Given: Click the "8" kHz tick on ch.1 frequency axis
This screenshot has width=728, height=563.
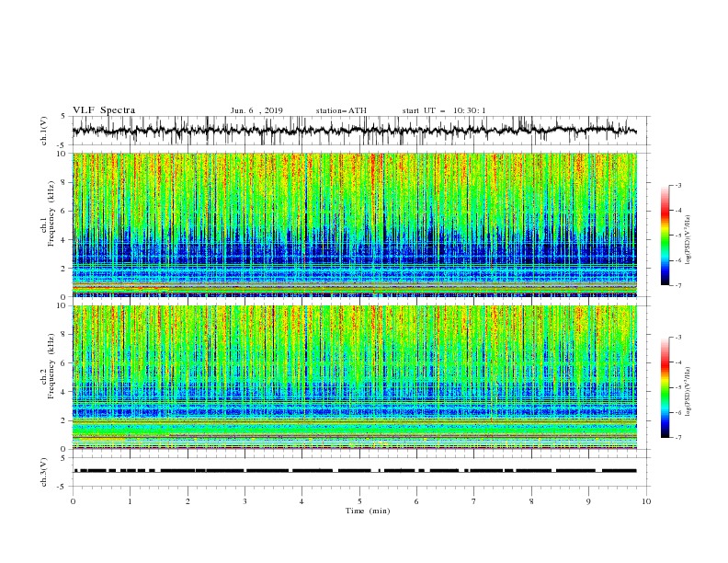Looking at the screenshot, I should coord(63,182).
